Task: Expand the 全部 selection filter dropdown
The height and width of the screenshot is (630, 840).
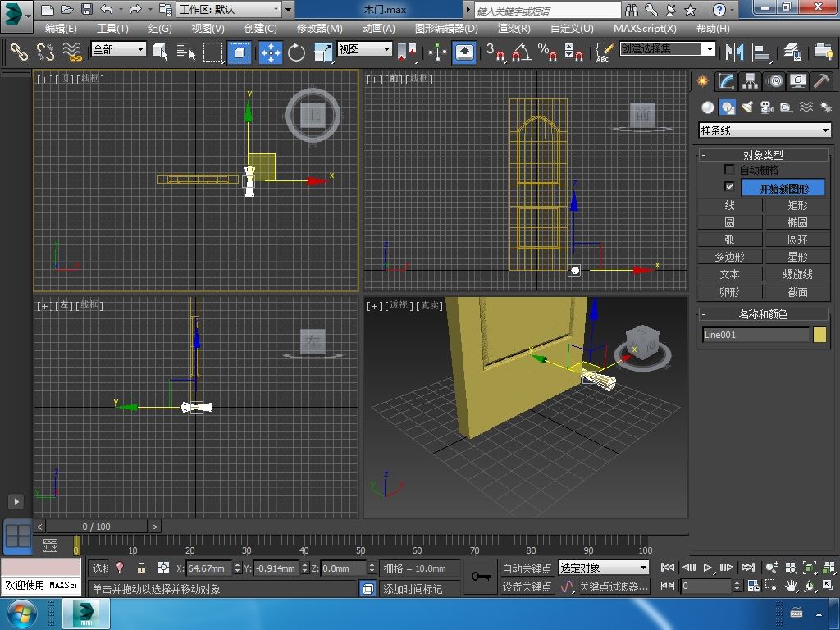Action: [118, 49]
